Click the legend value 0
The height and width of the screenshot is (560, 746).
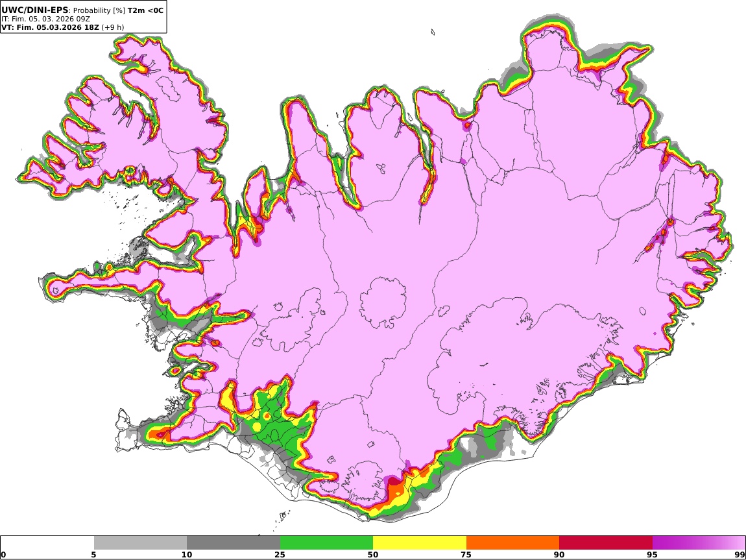(3, 555)
